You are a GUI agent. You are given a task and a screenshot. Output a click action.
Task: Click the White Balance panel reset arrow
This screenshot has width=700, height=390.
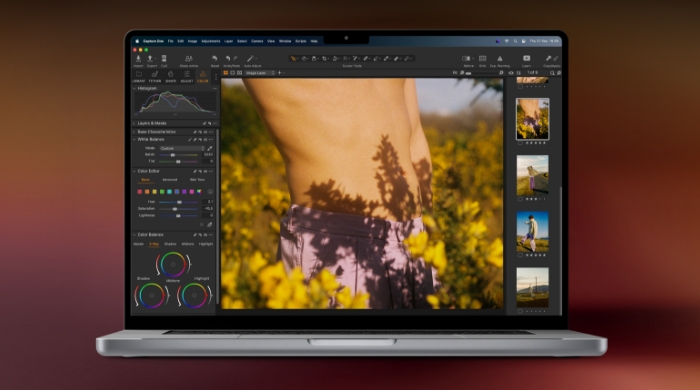[200, 140]
